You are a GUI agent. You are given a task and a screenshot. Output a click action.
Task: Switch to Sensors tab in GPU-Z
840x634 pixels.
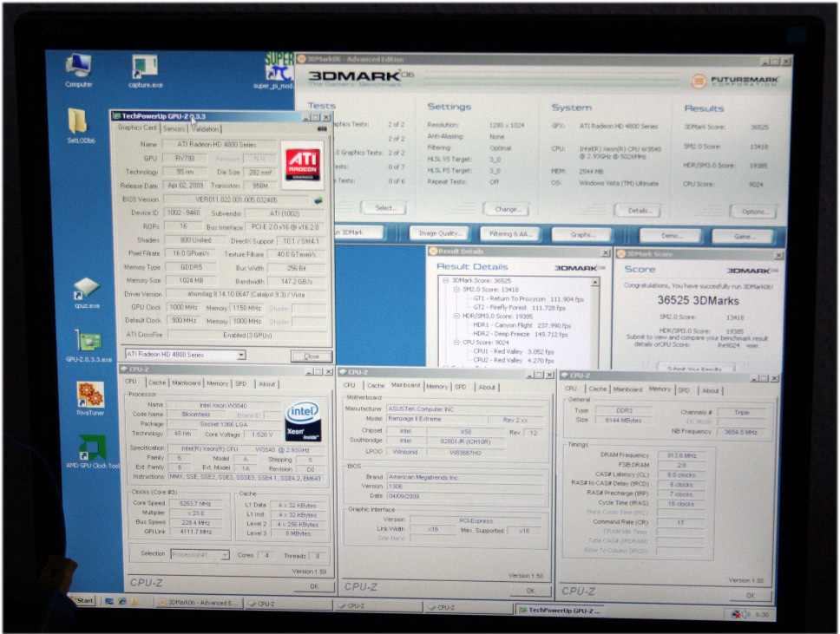[174, 128]
